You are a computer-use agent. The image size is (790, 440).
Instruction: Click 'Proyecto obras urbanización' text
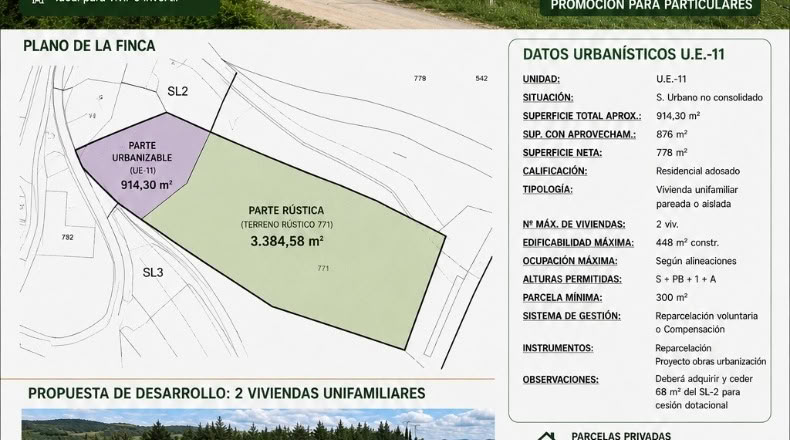[710, 361]
